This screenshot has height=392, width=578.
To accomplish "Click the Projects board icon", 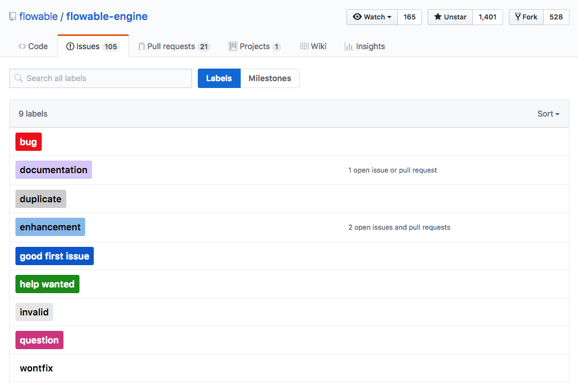I will coord(233,46).
